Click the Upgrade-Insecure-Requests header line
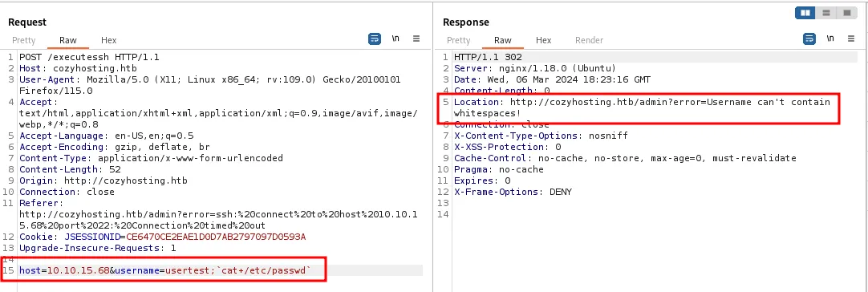868x292 pixels. click(98, 248)
